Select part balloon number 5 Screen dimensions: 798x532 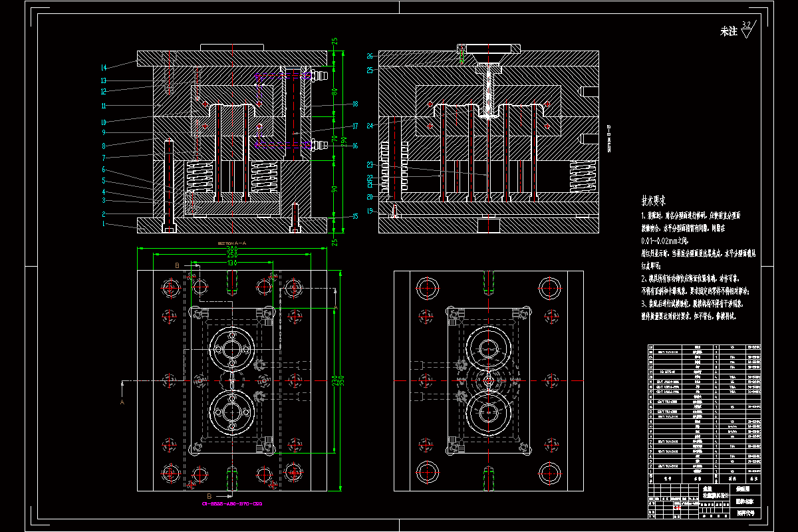click(104, 180)
